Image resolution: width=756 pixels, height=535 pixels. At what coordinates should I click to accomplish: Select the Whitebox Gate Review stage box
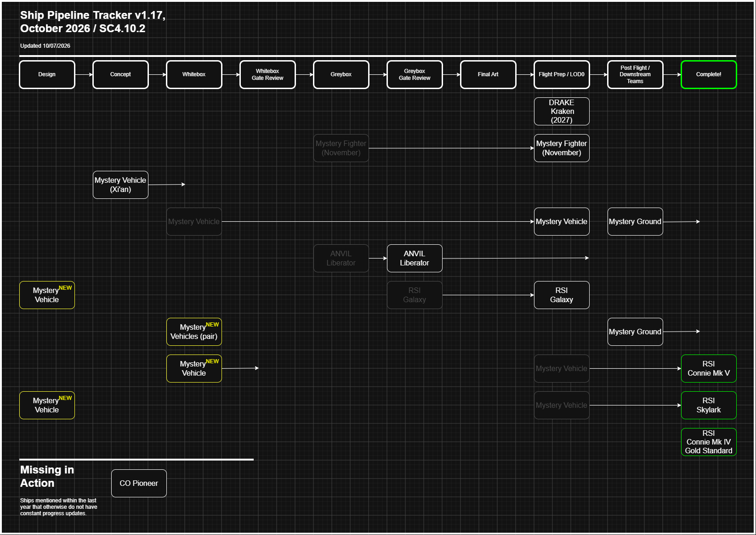click(x=267, y=74)
